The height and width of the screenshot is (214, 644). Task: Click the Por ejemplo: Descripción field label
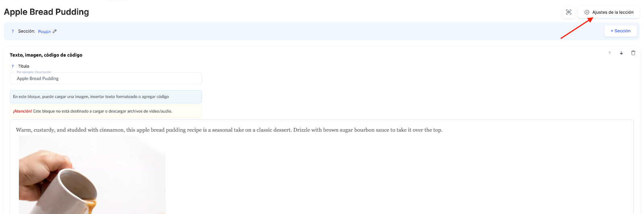pyautogui.click(x=34, y=72)
